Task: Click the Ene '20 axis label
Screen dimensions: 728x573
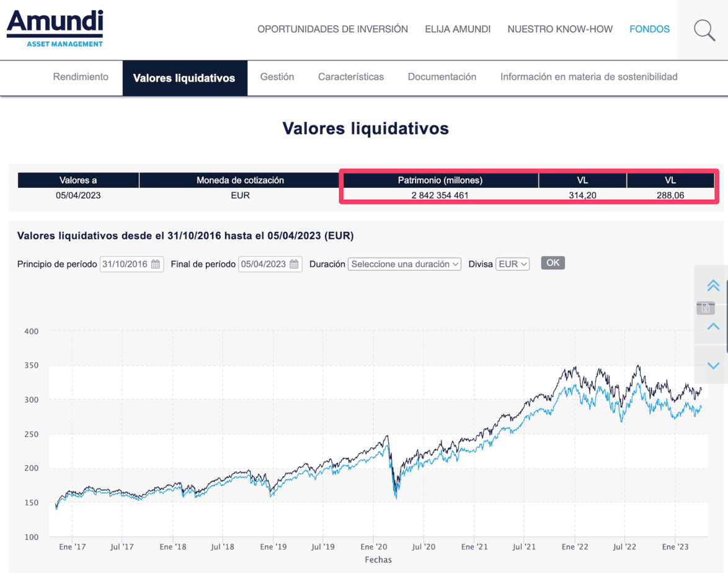Action: click(373, 547)
